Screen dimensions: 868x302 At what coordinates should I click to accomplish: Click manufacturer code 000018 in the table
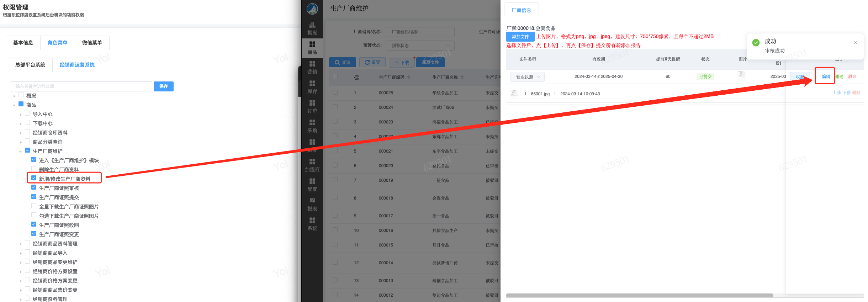pos(386,198)
